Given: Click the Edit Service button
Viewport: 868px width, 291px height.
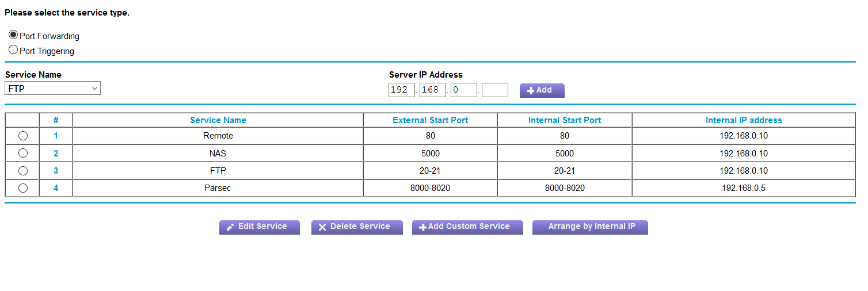Looking at the screenshot, I should (x=260, y=227).
